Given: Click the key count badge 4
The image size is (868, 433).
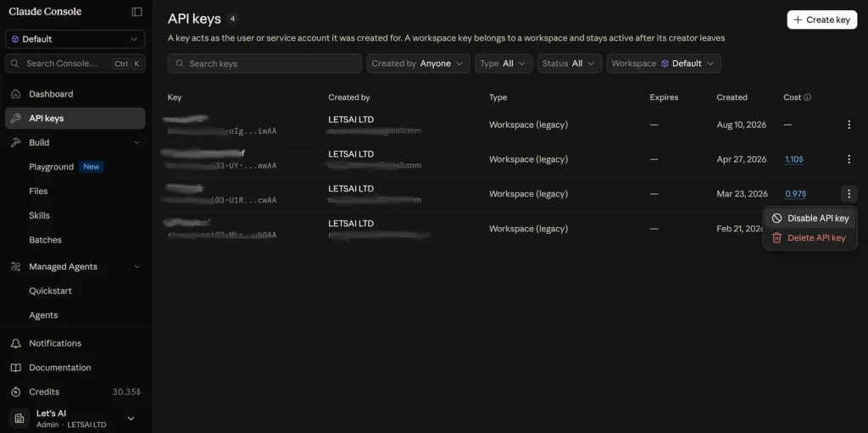Looking at the screenshot, I should [x=232, y=19].
